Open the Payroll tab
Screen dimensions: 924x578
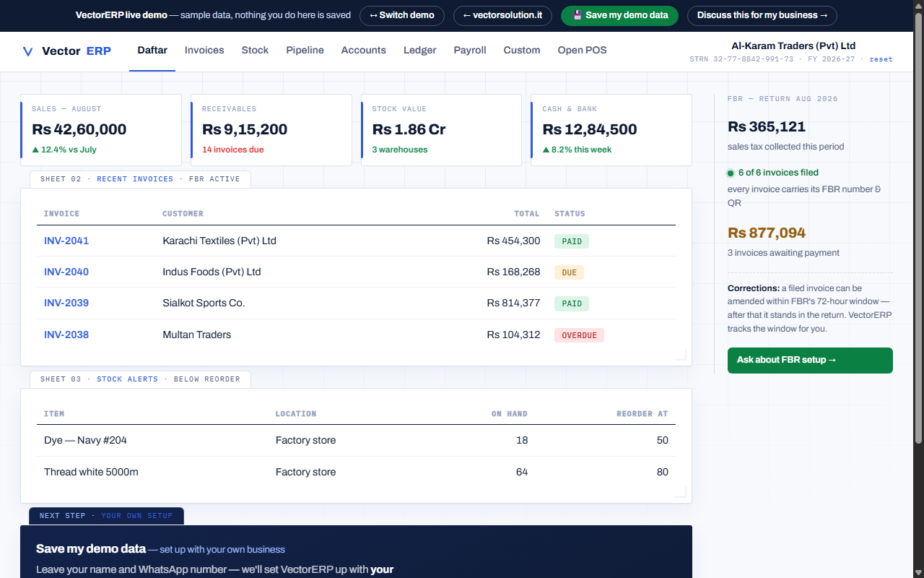coord(470,51)
